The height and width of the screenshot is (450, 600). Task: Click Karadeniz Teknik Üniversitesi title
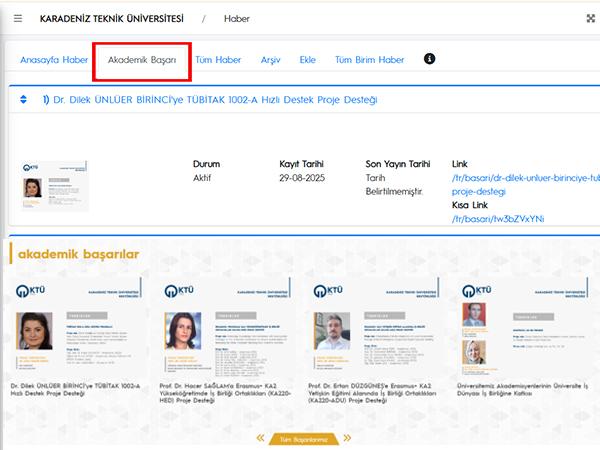click(x=112, y=19)
